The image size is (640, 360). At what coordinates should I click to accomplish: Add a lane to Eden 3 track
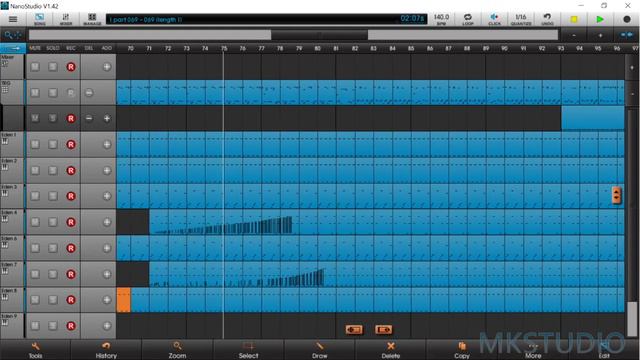click(x=107, y=196)
